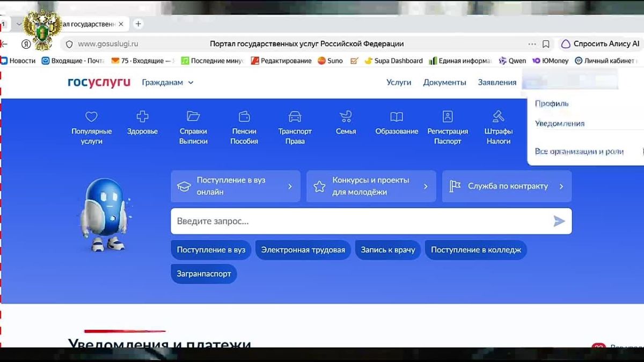Select Все организации и роли in menu
This screenshot has height=362, width=644.
click(580, 151)
